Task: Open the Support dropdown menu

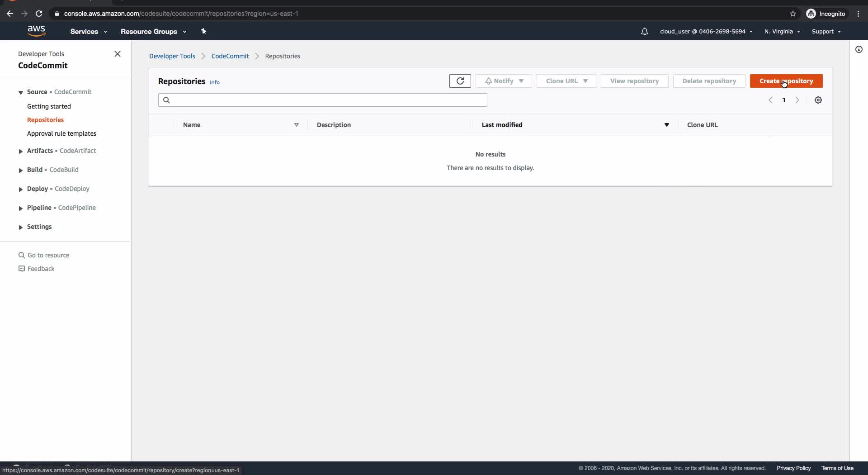Action: click(826, 31)
